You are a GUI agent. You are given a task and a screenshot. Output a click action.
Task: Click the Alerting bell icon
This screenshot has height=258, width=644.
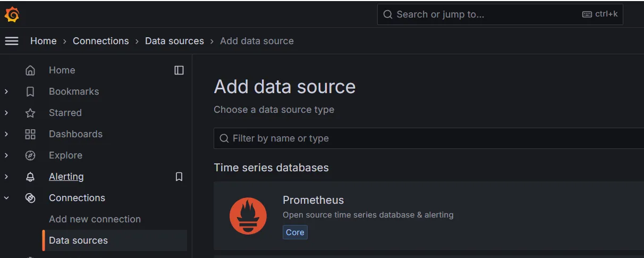point(30,177)
